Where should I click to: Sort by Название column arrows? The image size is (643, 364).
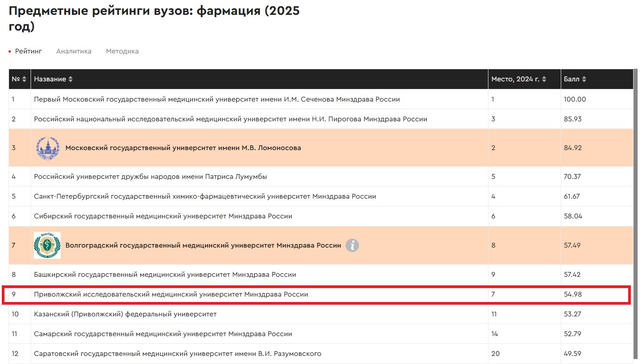[x=71, y=79]
